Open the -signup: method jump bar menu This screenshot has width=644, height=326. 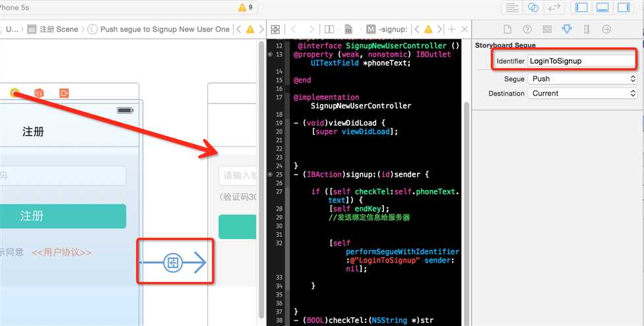[387, 29]
